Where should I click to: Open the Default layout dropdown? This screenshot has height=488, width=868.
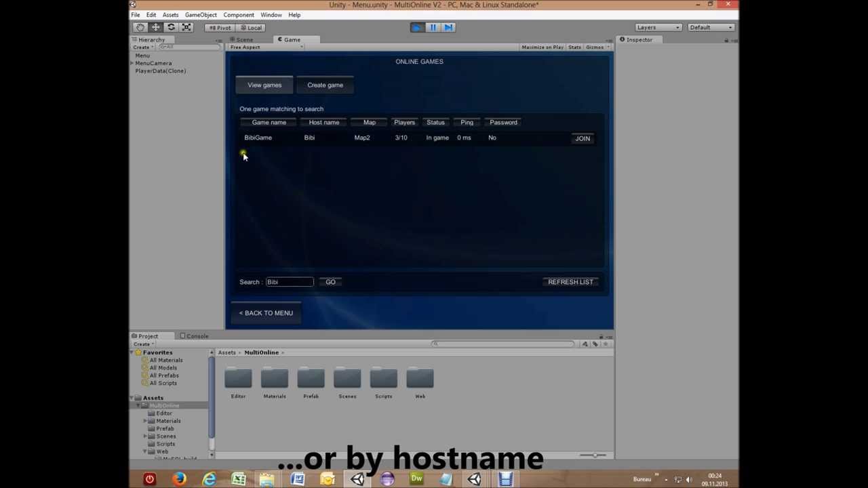point(711,28)
